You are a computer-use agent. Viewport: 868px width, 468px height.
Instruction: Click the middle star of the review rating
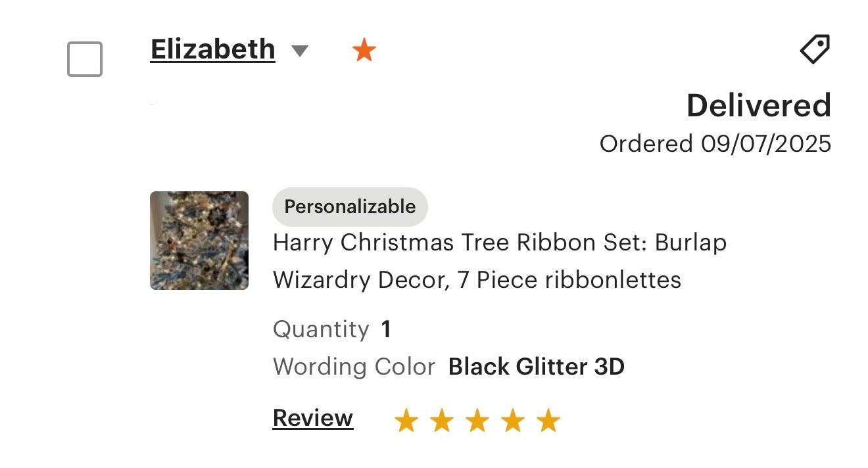click(477, 419)
